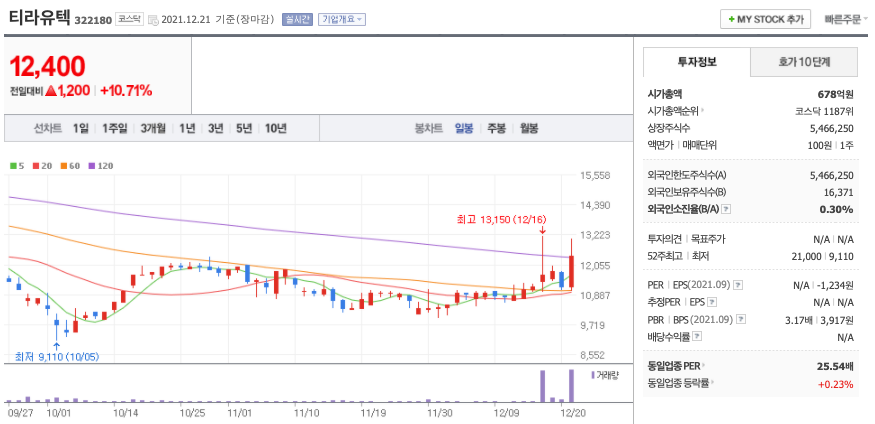The image size is (875, 424).
Task: Click help icon beside 외국인소진율(B/A)
Action: click(726, 209)
